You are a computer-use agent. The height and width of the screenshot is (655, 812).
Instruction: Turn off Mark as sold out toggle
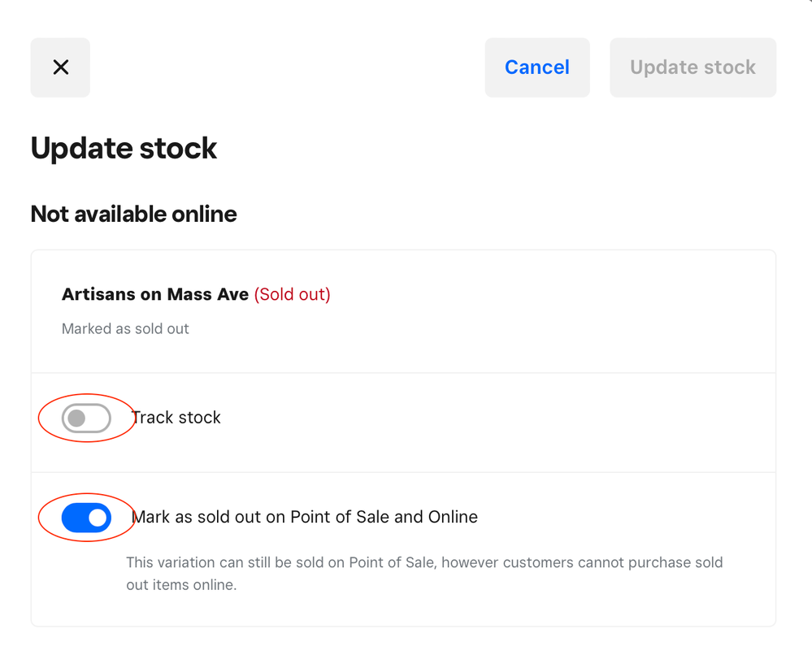(x=86, y=518)
